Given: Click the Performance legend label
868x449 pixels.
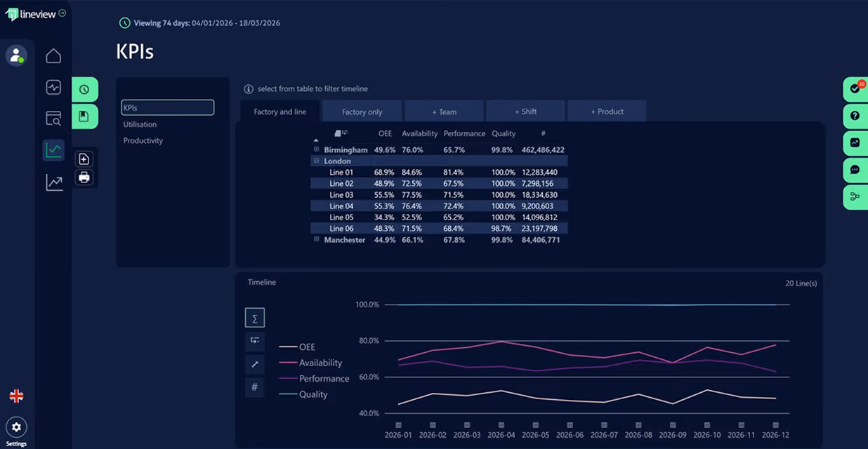Looking at the screenshot, I should click(x=324, y=379).
